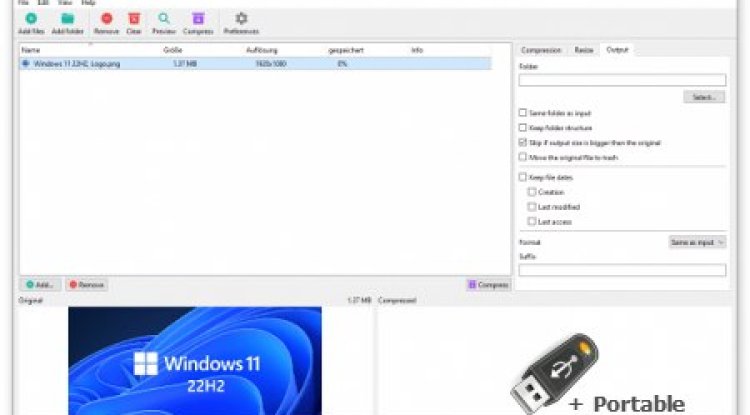Screen dimensions: 750x415
Task: Click the file icon beside Windows 11 22H2 Logo
Action: tap(26, 64)
